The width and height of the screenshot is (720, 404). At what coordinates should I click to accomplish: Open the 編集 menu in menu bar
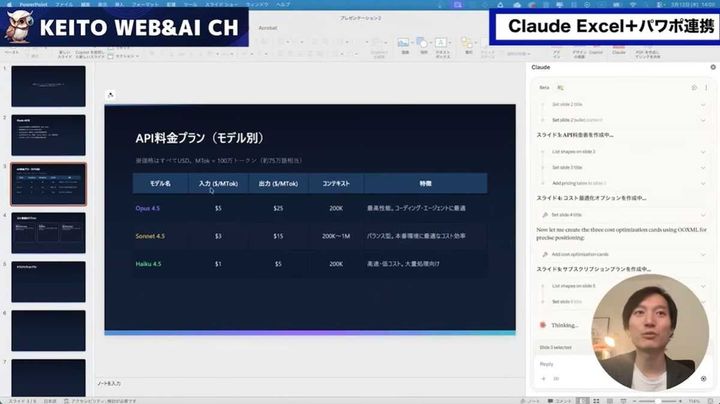tap(85, 4)
